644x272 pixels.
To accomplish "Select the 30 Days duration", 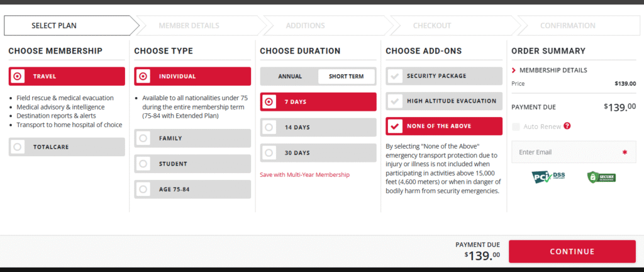I will 318,152.
